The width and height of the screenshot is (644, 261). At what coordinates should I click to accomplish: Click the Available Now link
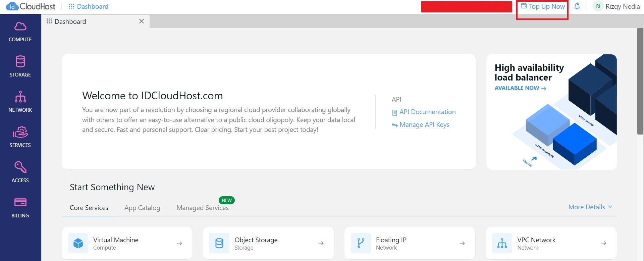tap(521, 88)
